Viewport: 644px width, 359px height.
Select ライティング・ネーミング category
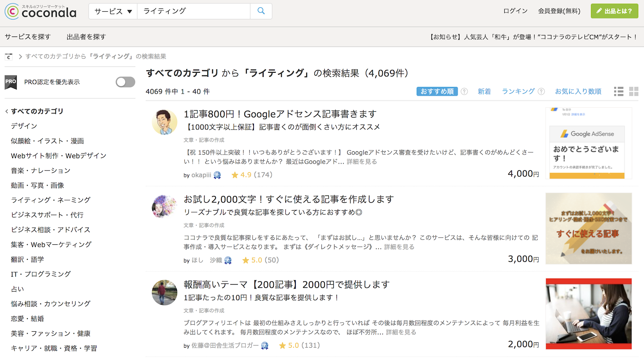click(51, 200)
